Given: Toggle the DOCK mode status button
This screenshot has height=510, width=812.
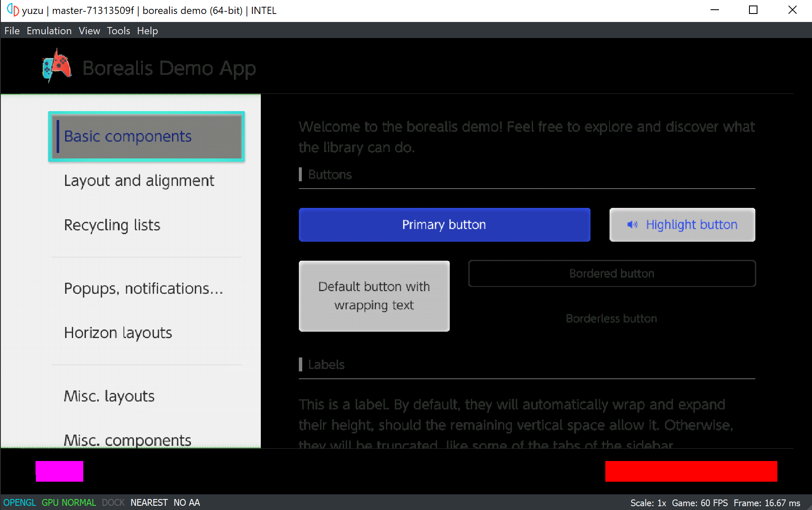Looking at the screenshot, I should tap(113, 502).
